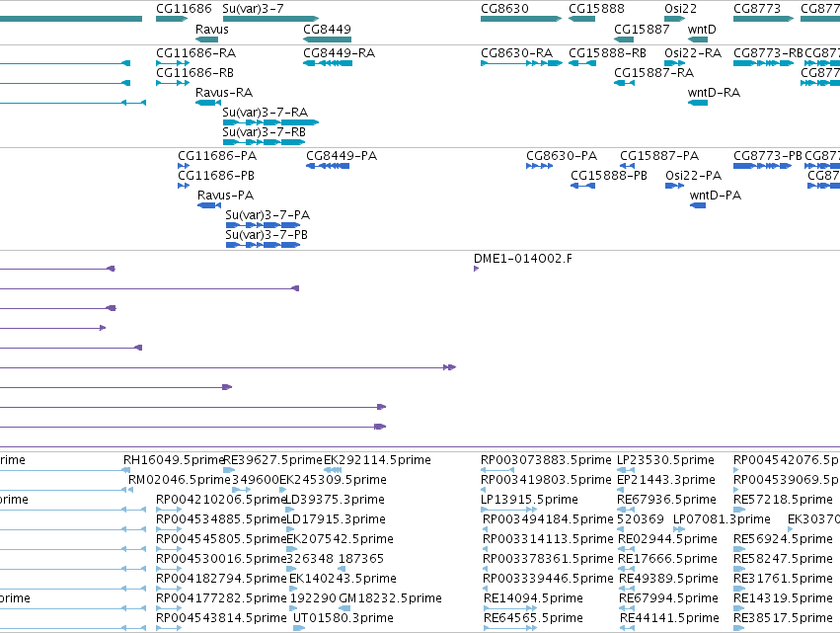This screenshot has height=633, width=840.
Task: Select EST LD39375.3prime label
Action: (x=335, y=500)
